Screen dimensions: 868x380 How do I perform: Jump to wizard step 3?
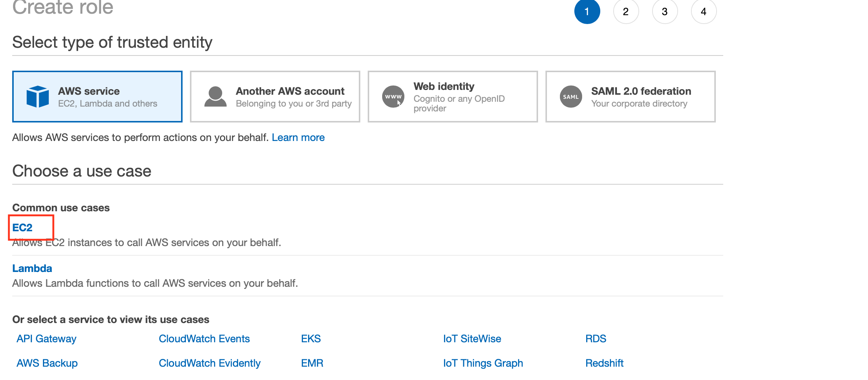(x=665, y=11)
